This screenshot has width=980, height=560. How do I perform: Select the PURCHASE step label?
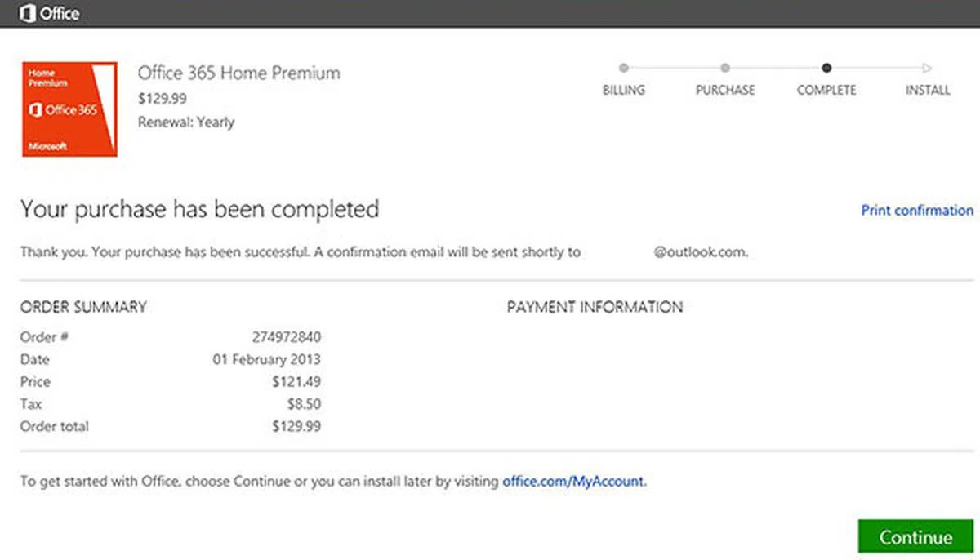725,91
